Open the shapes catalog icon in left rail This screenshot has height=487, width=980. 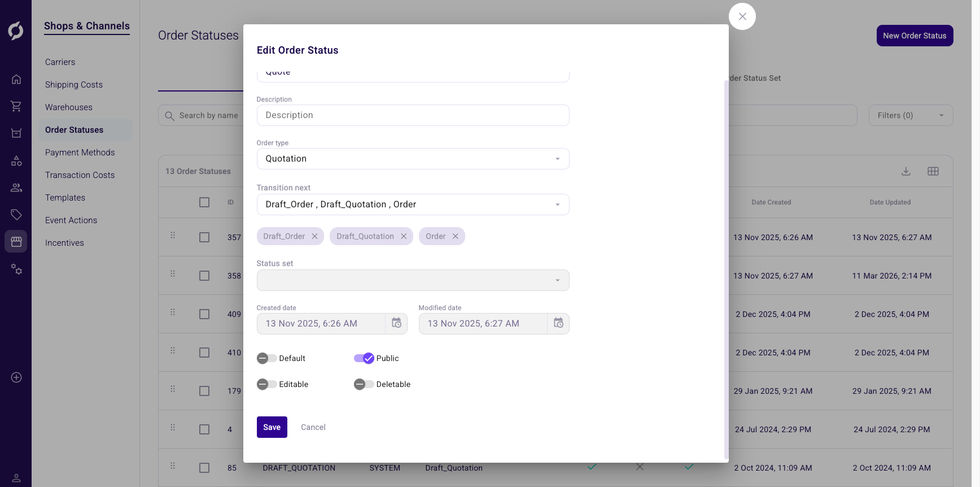[16, 161]
